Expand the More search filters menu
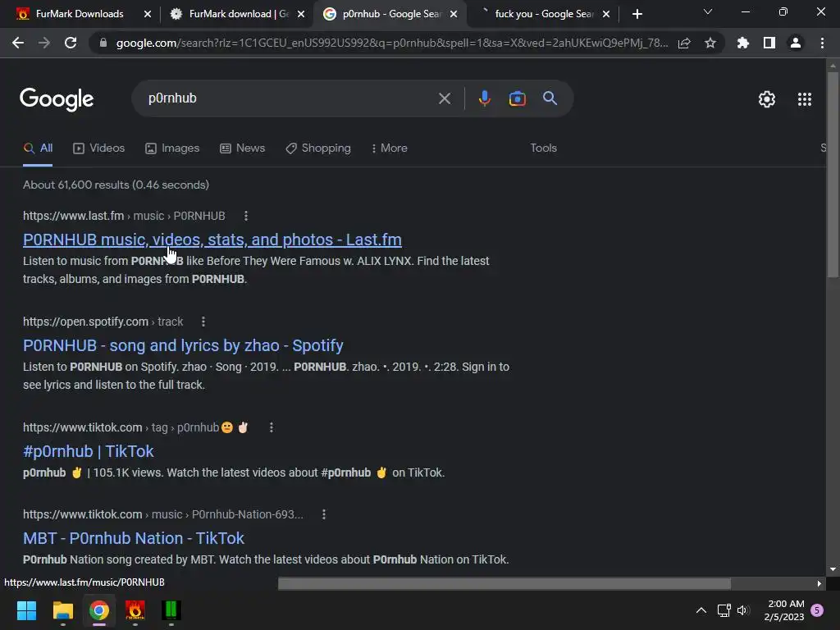840x630 pixels. point(390,148)
